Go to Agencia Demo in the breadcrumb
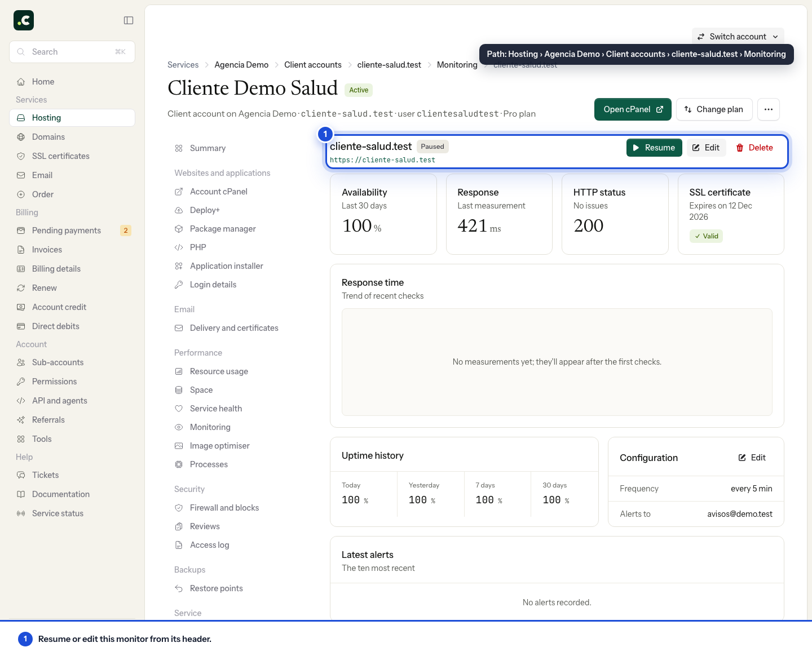This screenshot has height=656, width=812. pos(241,65)
